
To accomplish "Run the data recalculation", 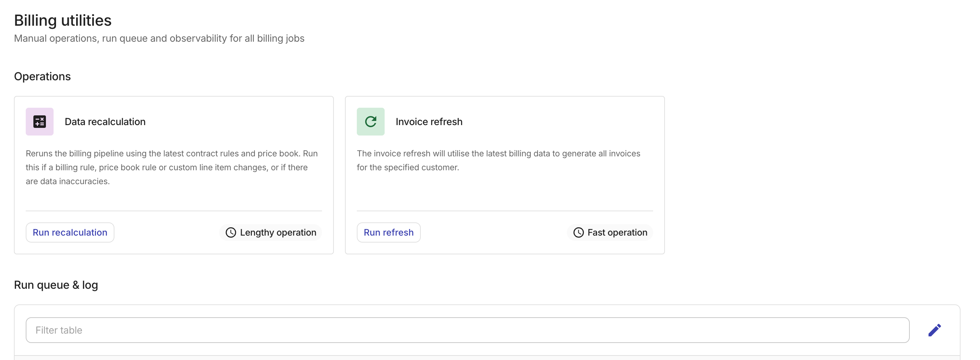I will 70,233.
